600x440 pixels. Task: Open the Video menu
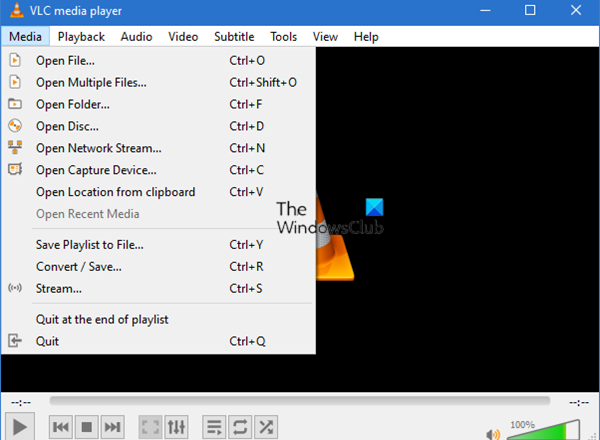[x=183, y=36]
